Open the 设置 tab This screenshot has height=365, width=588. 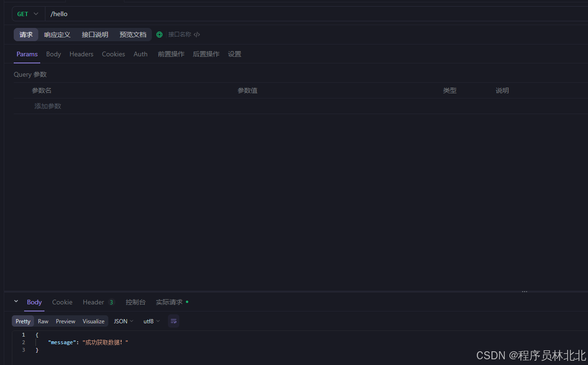click(235, 54)
